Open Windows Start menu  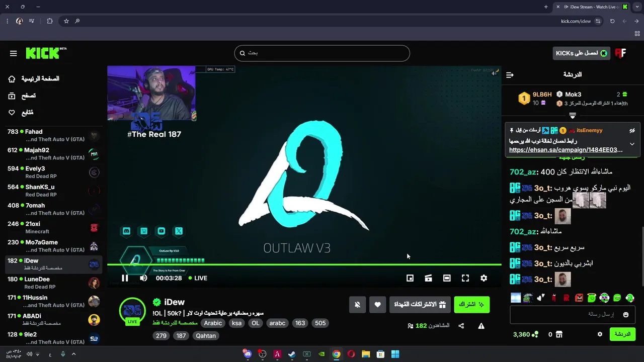click(395, 354)
